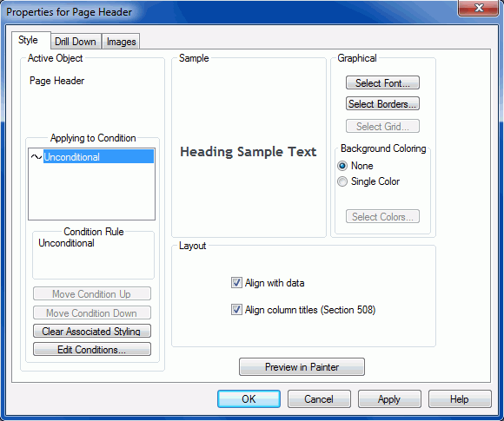Close the Properties for Page Header dialog

point(478,8)
